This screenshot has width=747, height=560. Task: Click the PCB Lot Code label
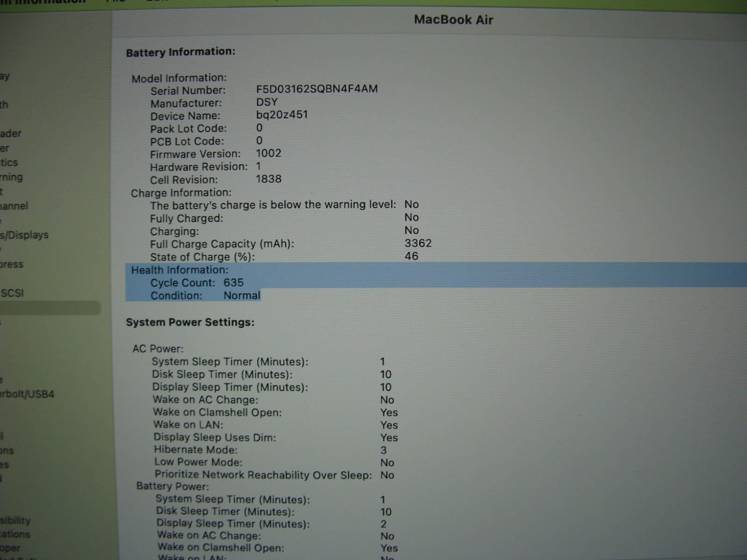tap(187, 141)
